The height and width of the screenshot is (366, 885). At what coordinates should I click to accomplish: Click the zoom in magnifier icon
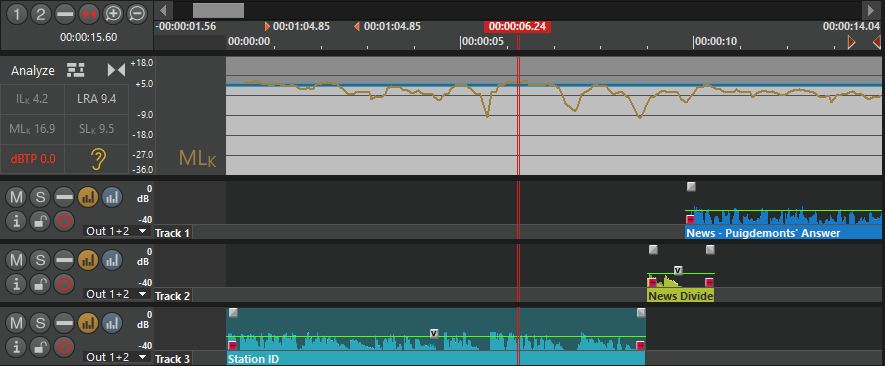pyautogui.click(x=113, y=14)
